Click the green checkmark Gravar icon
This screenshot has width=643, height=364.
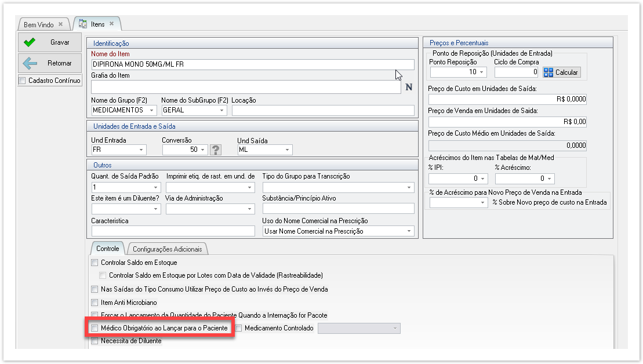[x=30, y=42]
